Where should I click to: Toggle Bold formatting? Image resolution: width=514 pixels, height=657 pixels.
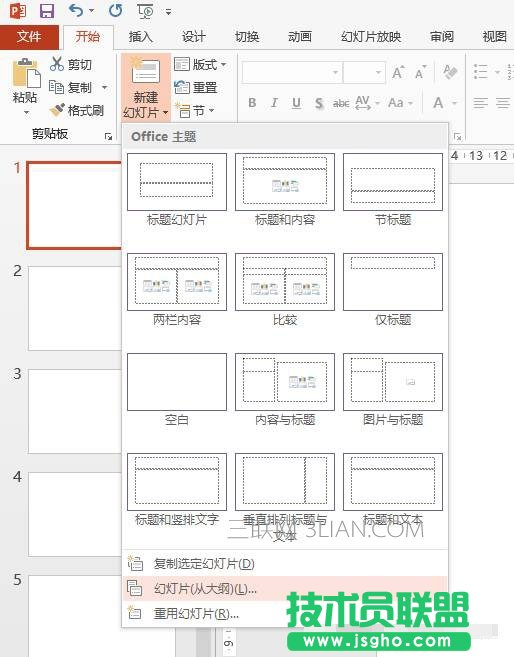coord(252,103)
